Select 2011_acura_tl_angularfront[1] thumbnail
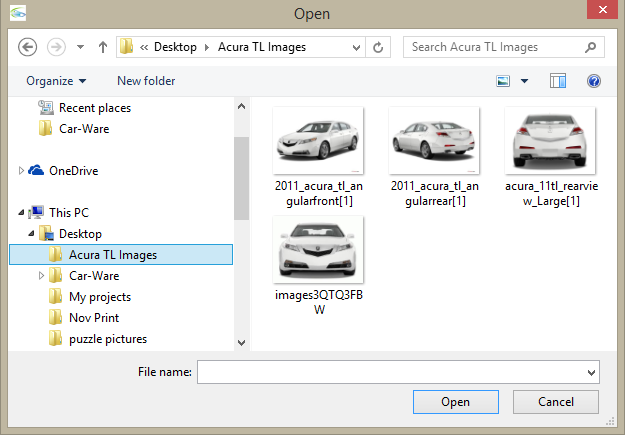The height and width of the screenshot is (435, 625). pyautogui.click(x=318, y=140)
